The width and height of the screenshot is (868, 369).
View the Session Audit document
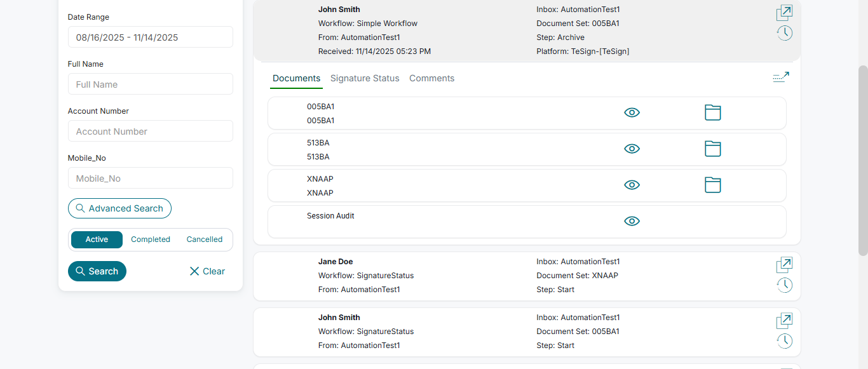[x=632, y=222]
